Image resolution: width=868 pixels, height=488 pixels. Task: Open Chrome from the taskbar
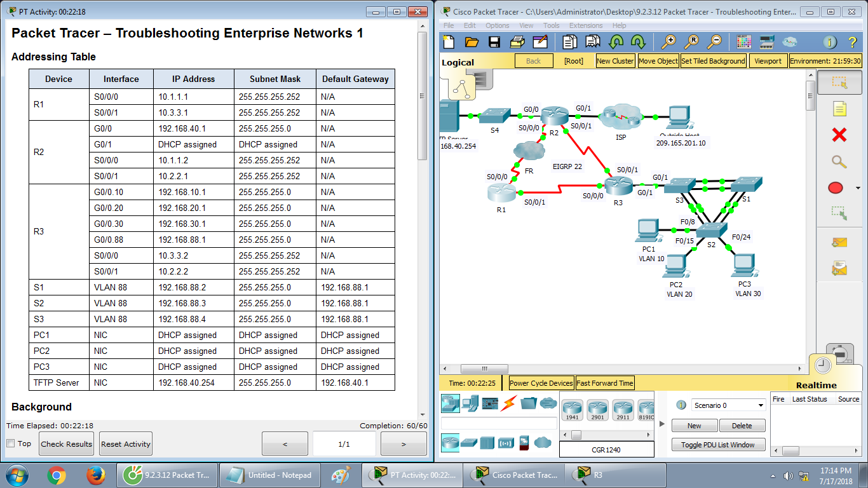57,475
